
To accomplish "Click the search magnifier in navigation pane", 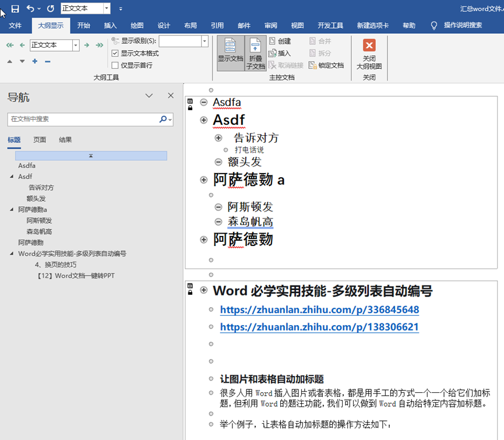I will point(163,119).
